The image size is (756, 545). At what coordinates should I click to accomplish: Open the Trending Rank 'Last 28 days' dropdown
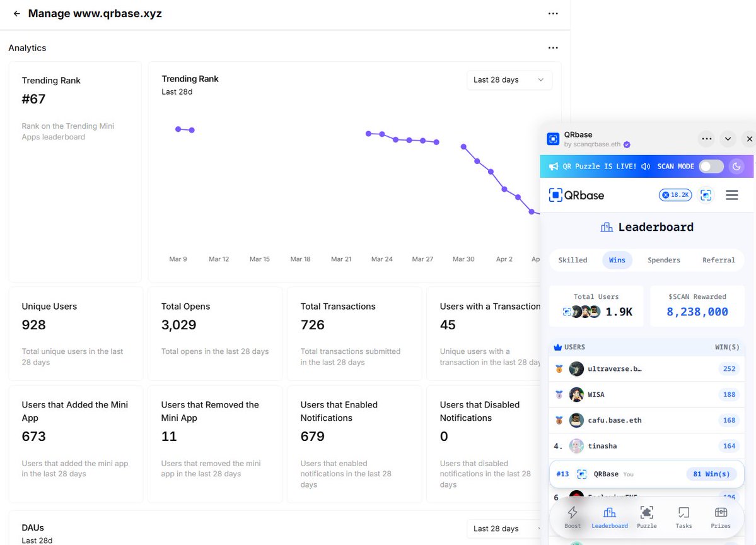tap(509, 80)
